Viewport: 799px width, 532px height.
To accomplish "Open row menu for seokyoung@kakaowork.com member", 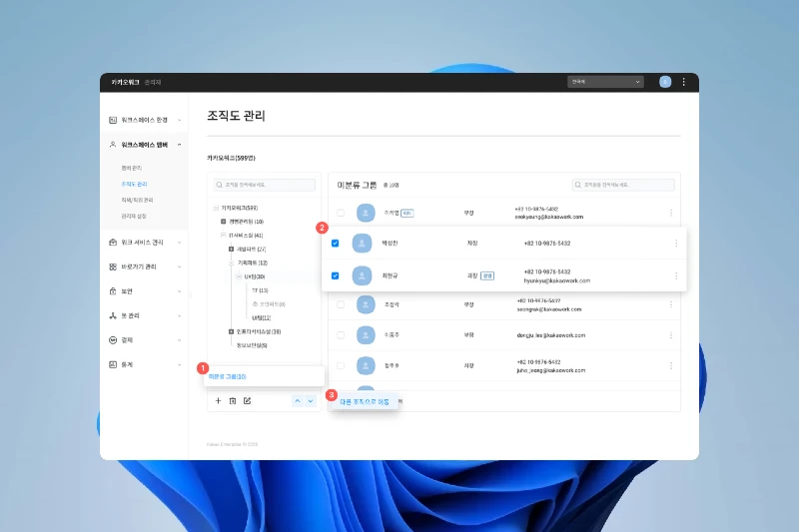I will tap(670, 213).
